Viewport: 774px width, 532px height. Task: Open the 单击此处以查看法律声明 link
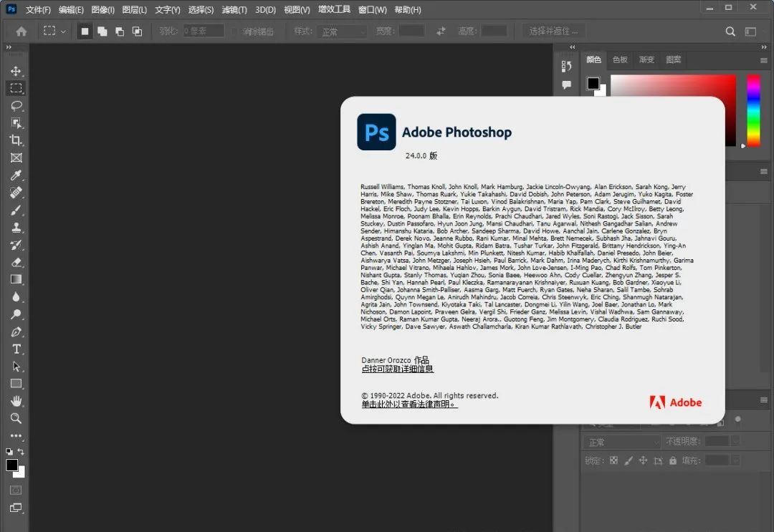pos(409,405)
